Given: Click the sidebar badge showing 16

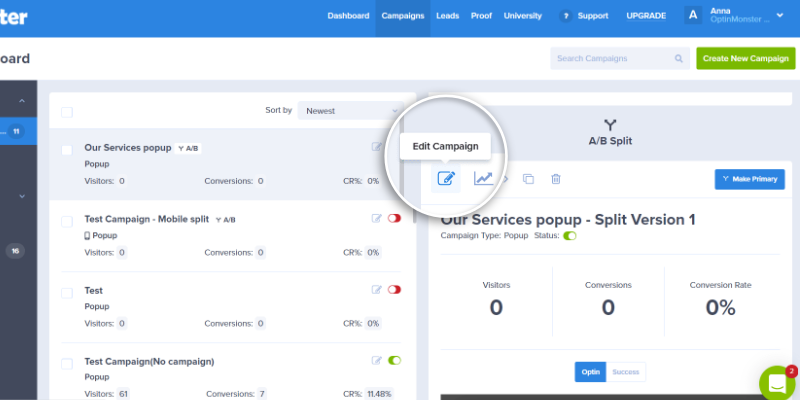Looking at the screenshot, I should tap(15, 251).
